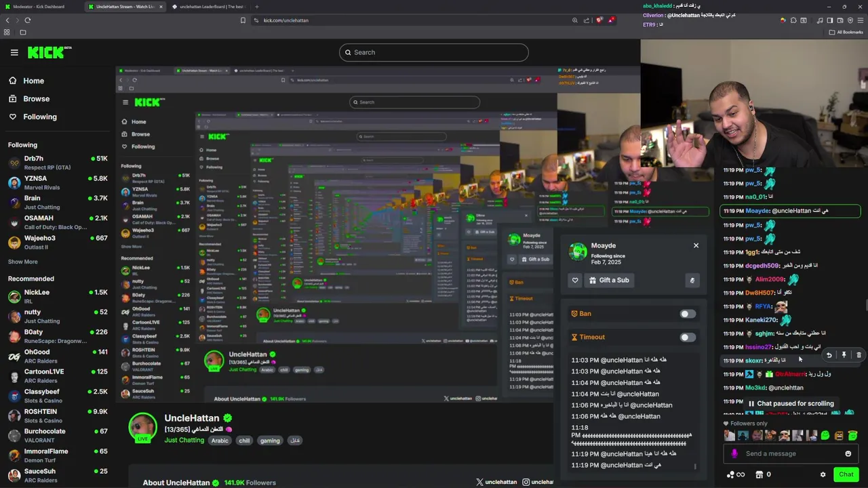
Task: Click the purple microphone icon in chat input
Action: pyautogui.click(x=734, y=453)
